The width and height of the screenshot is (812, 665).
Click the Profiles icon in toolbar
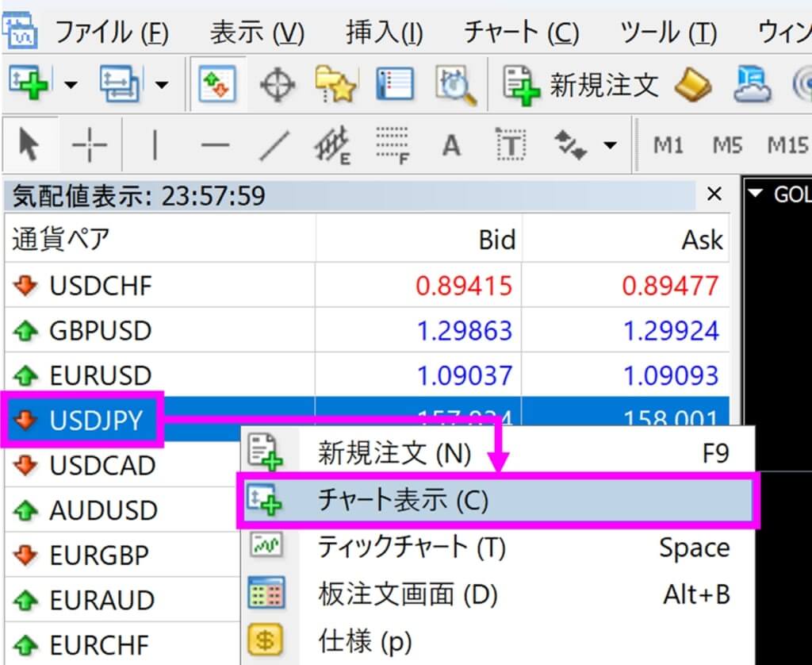click(x=120, y=83)
